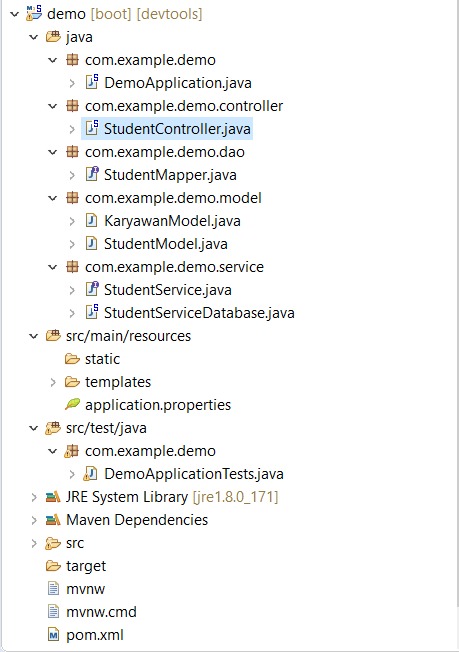Click the pom.xml Maven file icon
This screenshot has width=459, height=652.
[54, 635]
